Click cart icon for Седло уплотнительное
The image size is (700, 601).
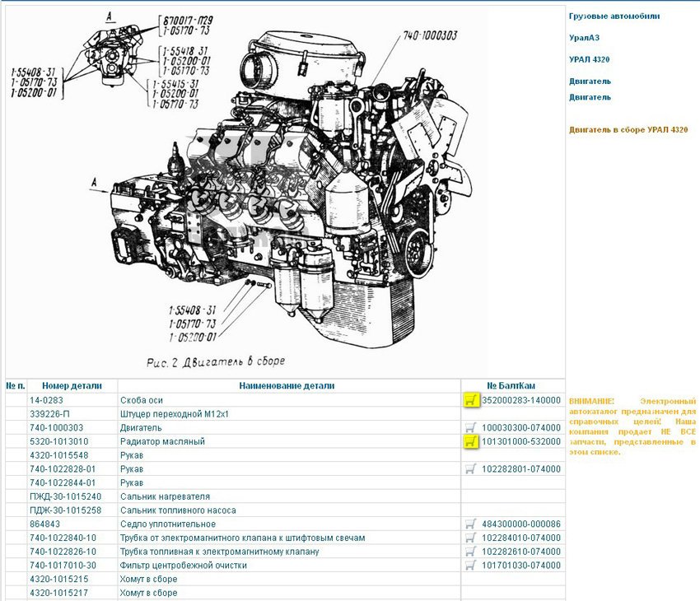point(470,524)
